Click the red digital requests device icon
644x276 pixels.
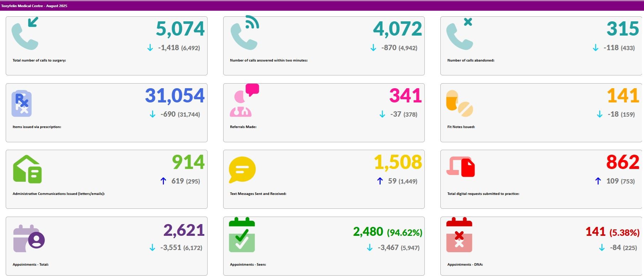coord(461,166)
